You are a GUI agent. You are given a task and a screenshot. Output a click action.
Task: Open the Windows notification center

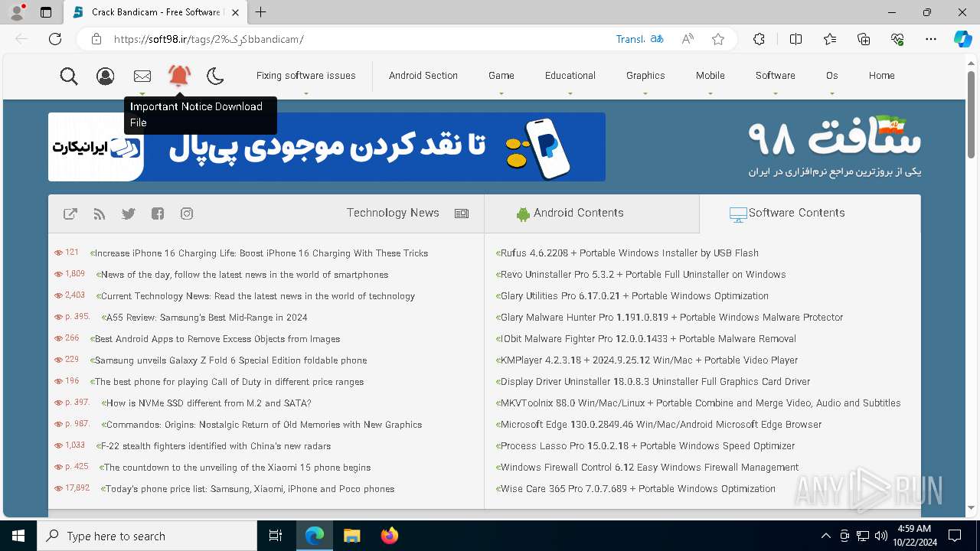click(x=955, y=536)
